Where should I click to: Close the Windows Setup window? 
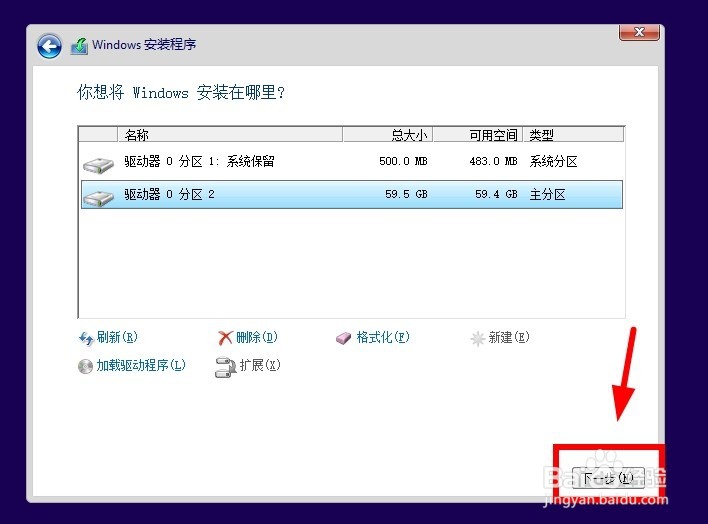[x=639, y=32]
